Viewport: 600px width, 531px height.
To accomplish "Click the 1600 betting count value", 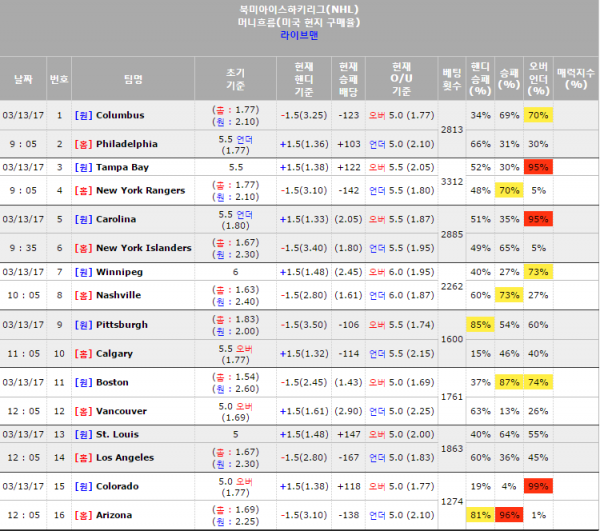I will point(452,339).
